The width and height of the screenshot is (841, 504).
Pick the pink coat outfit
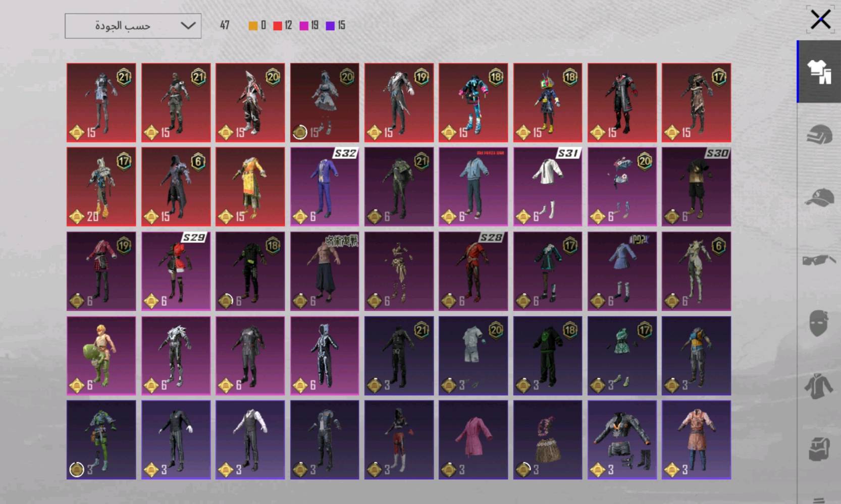473,440
